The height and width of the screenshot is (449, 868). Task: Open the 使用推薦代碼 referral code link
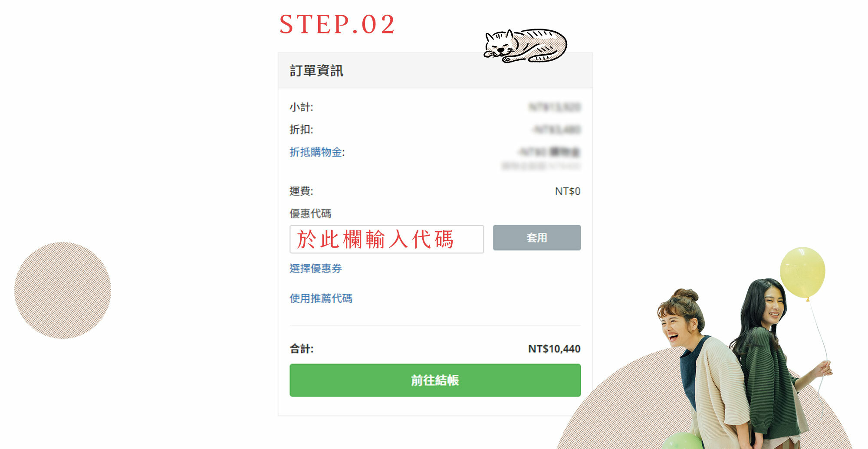click(321, 298)
